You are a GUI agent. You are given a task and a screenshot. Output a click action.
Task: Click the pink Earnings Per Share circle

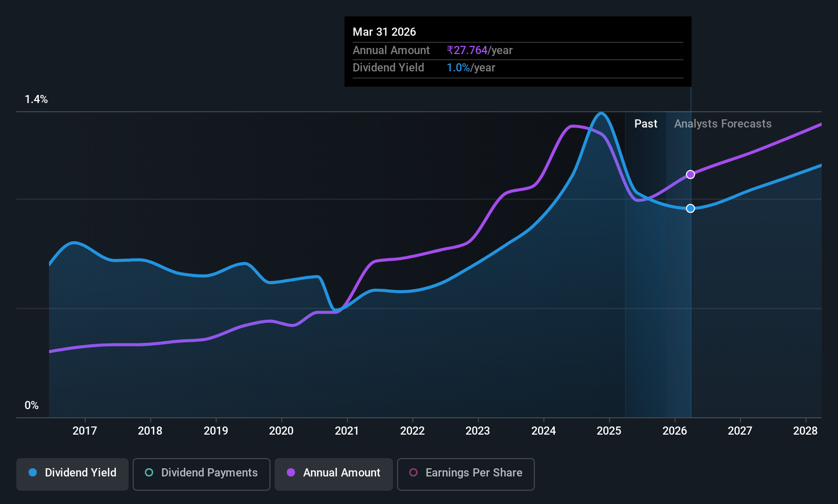(x=413, y=472)
